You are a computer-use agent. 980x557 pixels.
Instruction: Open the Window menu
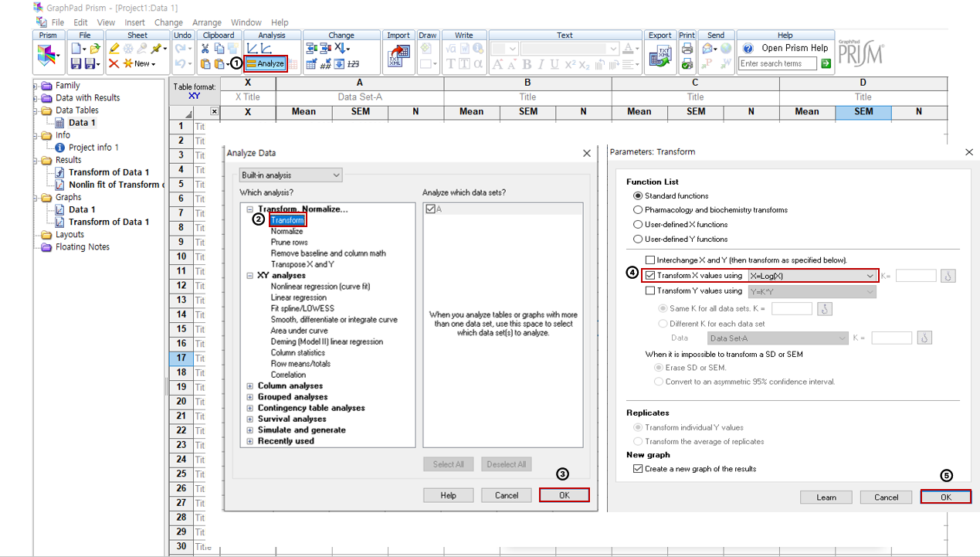pyautogui.click(x=246, y=22)
